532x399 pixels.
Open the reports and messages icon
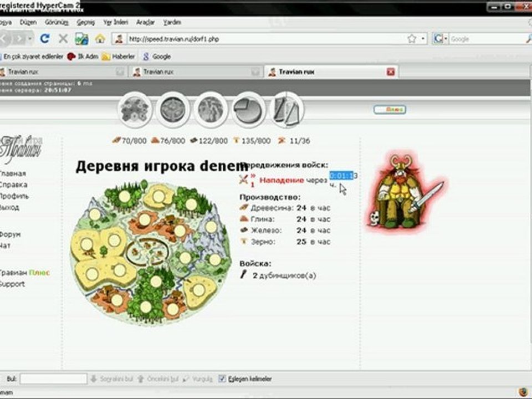287,110
